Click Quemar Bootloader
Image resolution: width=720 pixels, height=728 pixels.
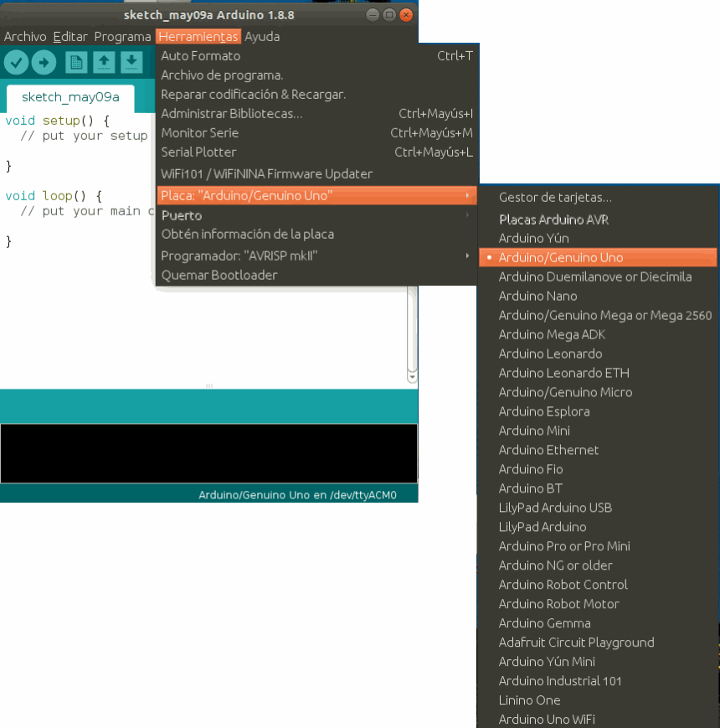316,276
